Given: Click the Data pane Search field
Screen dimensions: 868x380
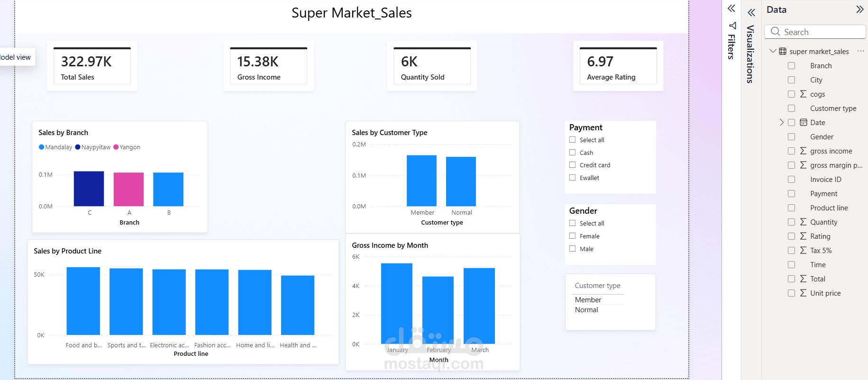Looking at the screenshot, I should pos(815,32).
